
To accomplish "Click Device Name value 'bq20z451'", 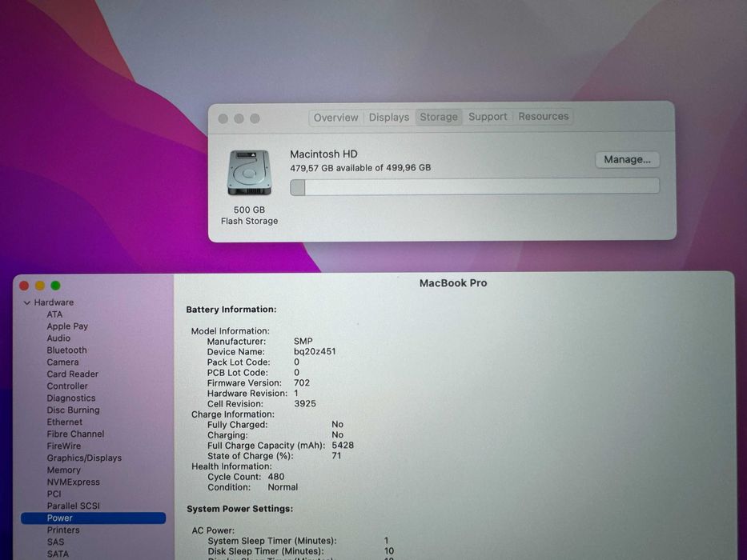I will (x=315, y=352).
